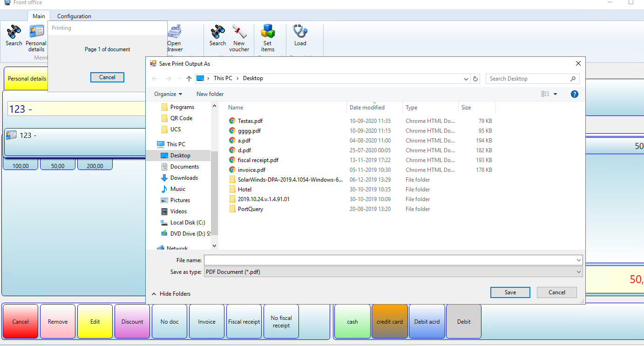
Task: Select the Programs folder in the tree
Action: 177,107
